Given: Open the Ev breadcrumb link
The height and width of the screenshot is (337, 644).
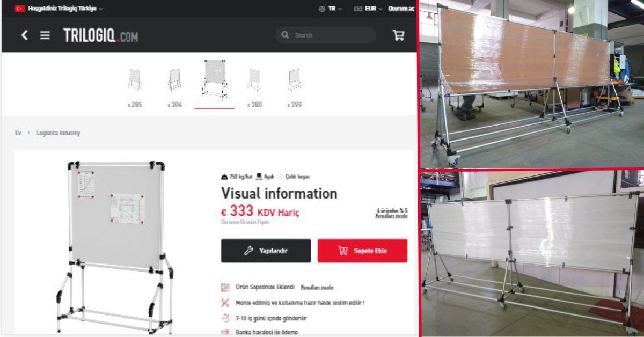Looking at the screenshot, I should coord(18,133).
